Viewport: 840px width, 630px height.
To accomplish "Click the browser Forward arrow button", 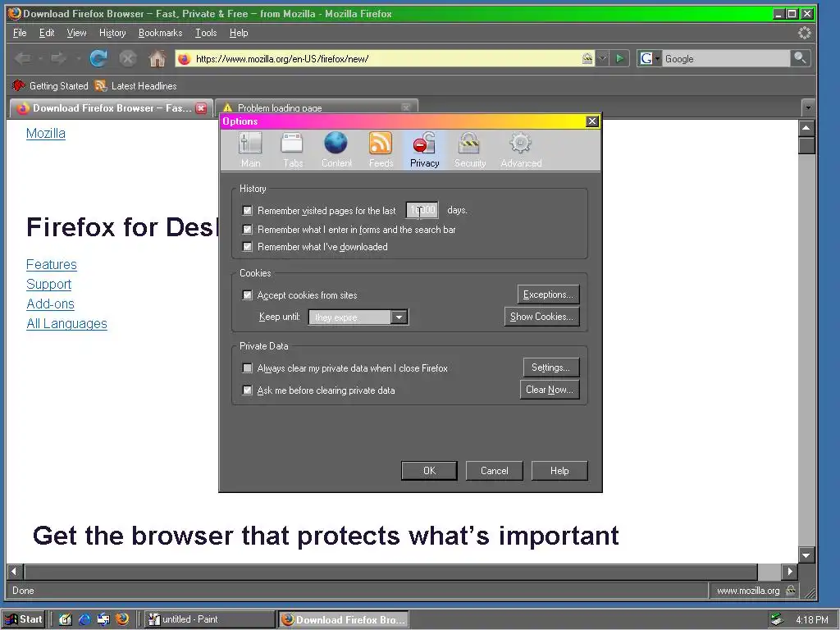I will point(58,58).
